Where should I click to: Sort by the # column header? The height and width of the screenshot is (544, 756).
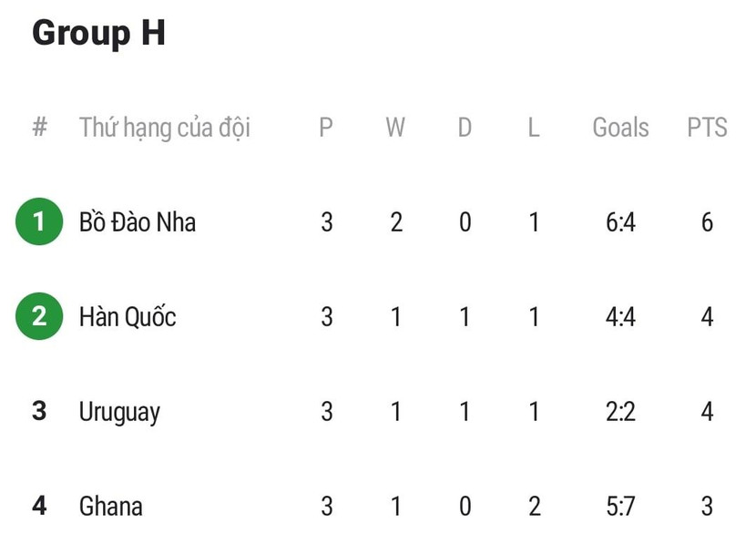(x=39, y=128)
